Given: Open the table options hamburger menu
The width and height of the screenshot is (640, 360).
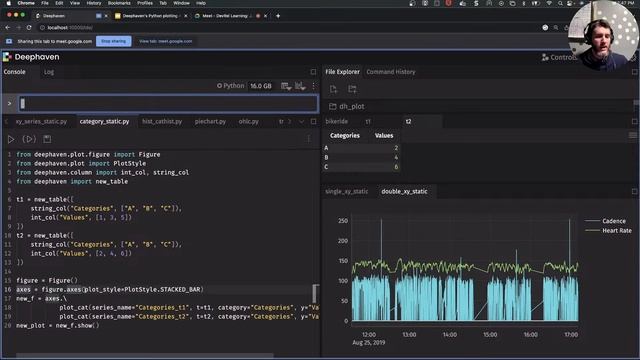Looking at the screenshot, I should pyautogui.click(x=633, y=136).
